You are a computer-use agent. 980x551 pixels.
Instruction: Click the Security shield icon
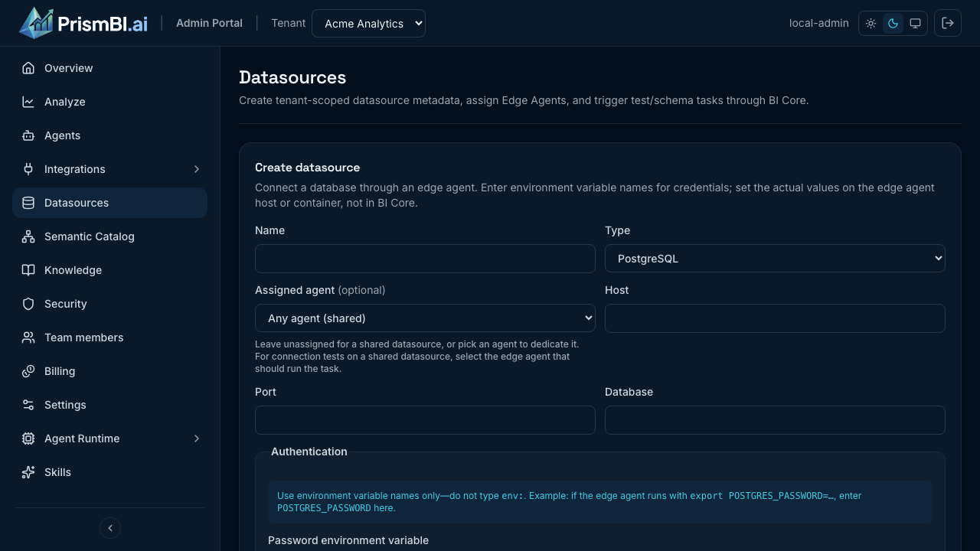[x=28, y=304]
